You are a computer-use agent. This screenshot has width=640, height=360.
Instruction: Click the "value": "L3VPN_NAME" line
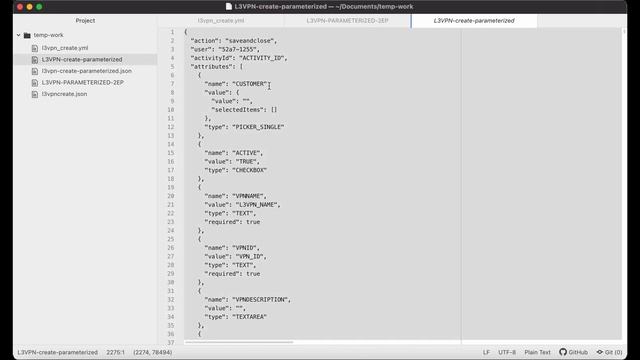(x=242, y=204)
